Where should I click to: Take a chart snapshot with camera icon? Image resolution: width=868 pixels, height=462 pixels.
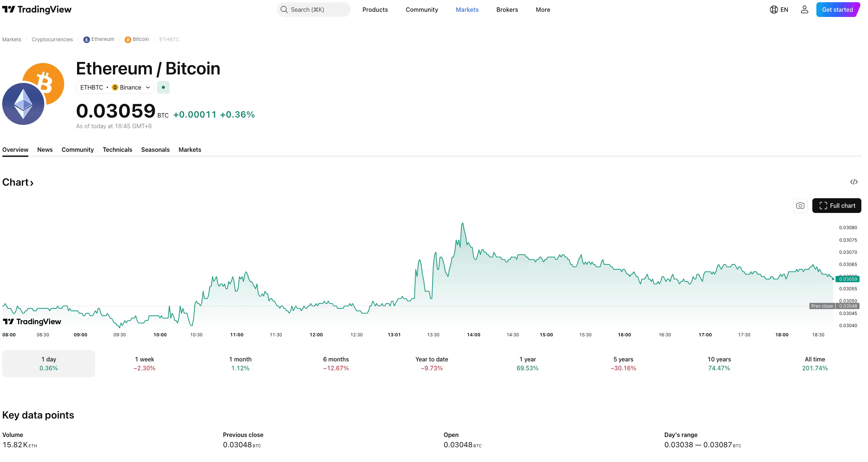coord(800,206)
